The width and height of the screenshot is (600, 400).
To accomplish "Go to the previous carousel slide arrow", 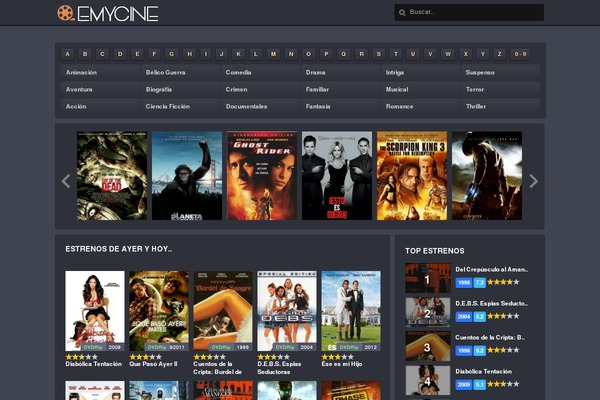I will click(x=66, y=181).
